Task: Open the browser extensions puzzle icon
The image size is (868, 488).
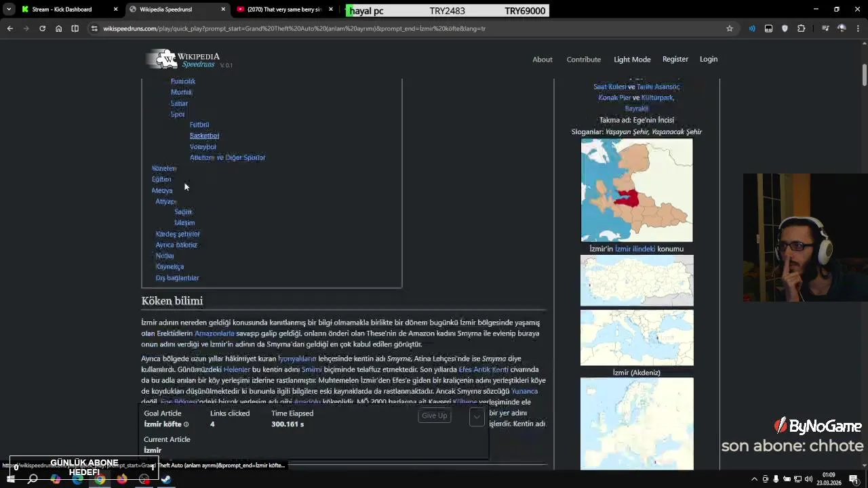Action: (x=802, y=28)
